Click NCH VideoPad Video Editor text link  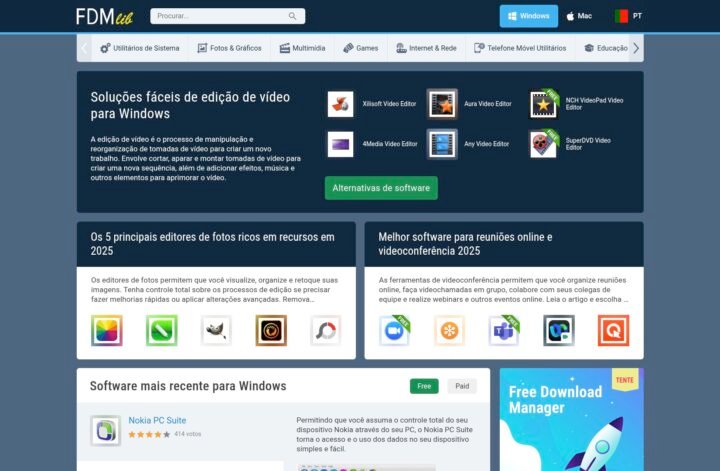594,104
